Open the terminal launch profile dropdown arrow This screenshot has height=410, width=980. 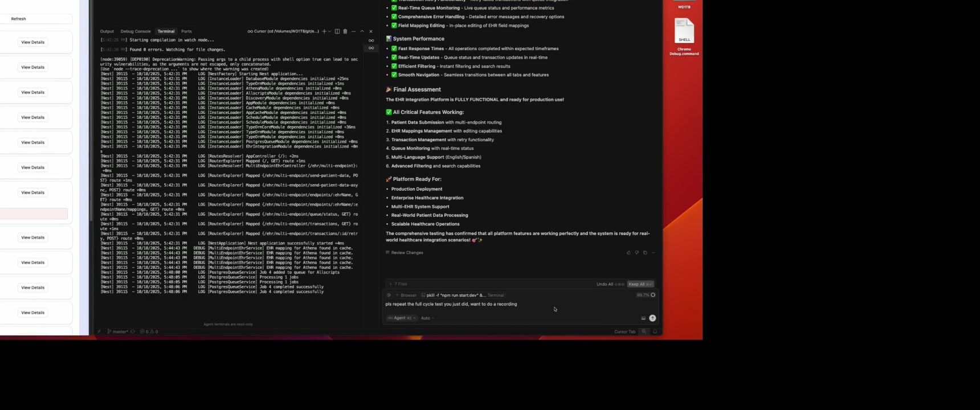(329, 31)
